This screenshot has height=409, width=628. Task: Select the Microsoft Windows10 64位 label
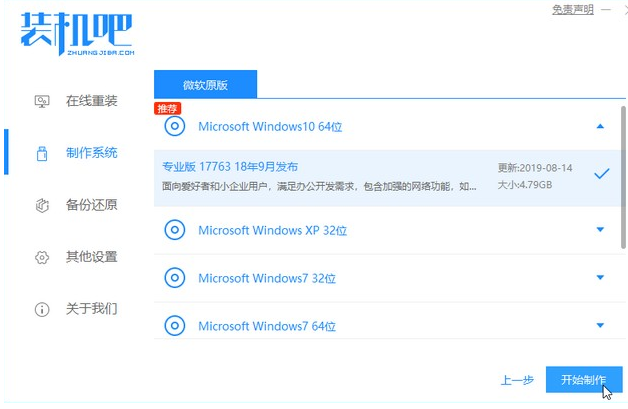(270, 127)
